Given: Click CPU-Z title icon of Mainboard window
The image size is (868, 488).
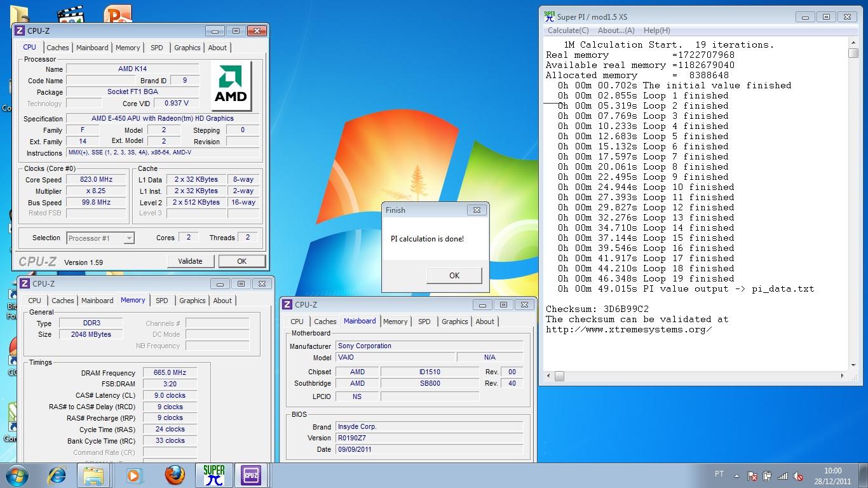Looking at the screenshot, I should [287, 304].
